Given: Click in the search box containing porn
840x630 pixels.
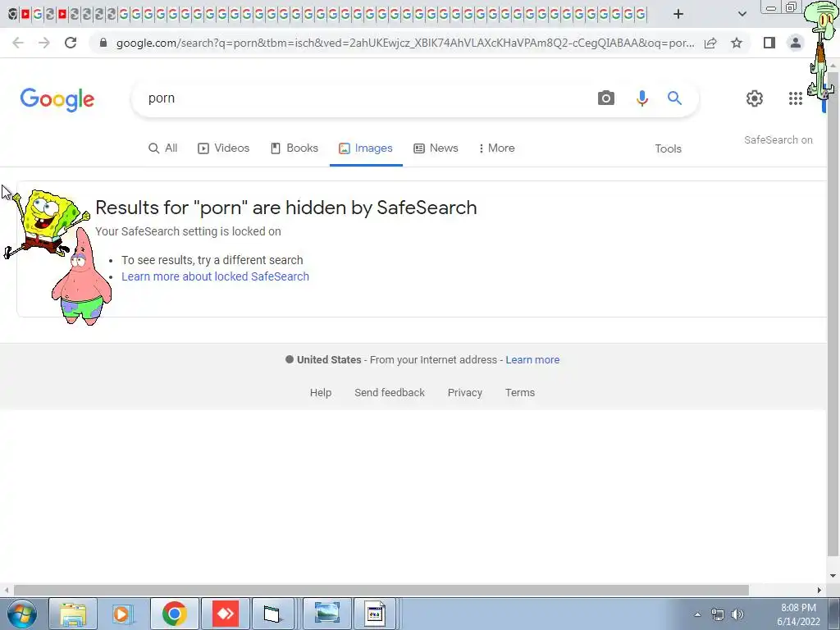Looking at the screenshot, I should [364, 98].
